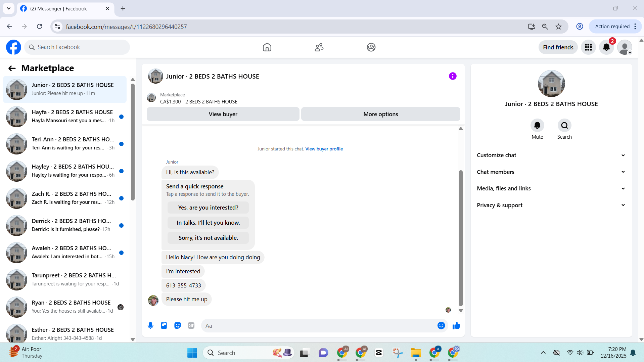Open Hayley conversation in list

click(65, 171)
